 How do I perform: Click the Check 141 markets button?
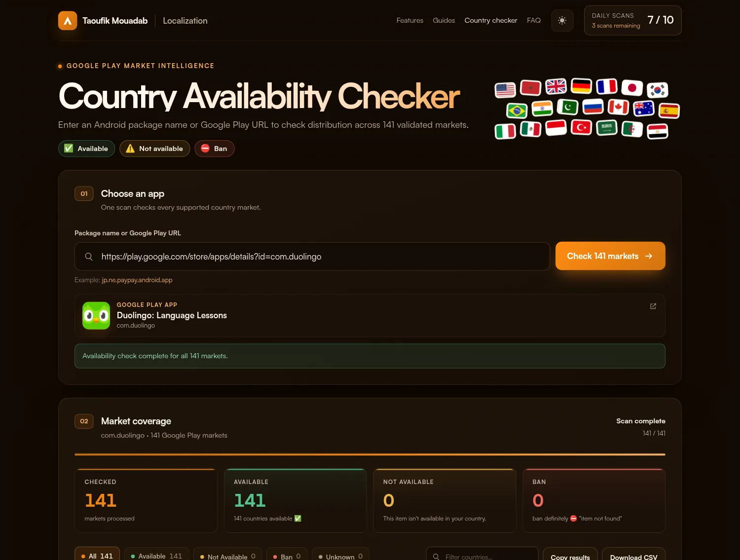pyautogui.click(x=610, y=256)
